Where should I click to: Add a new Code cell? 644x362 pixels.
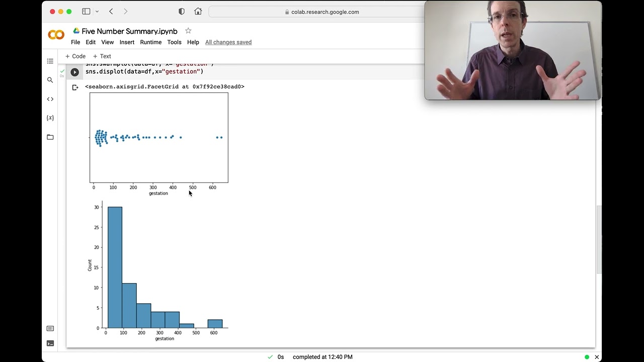[75, 56]
